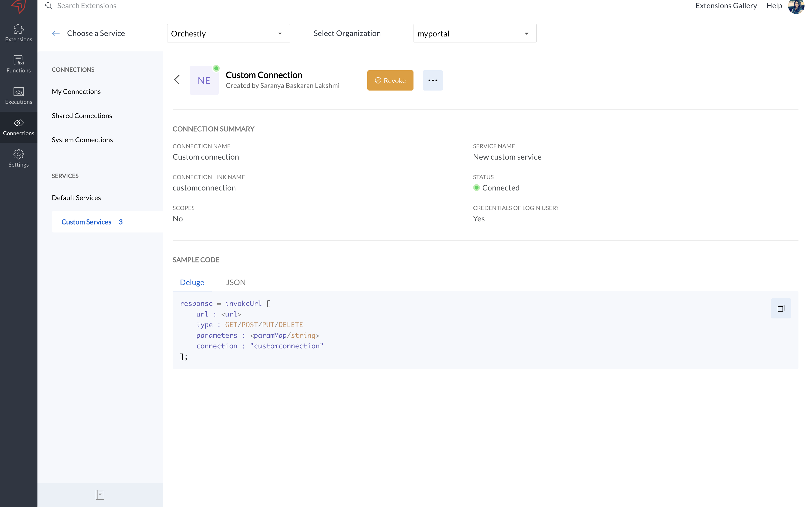Revoke the custom connection
The height and width of the screenshot is (507, 812).
390,80
